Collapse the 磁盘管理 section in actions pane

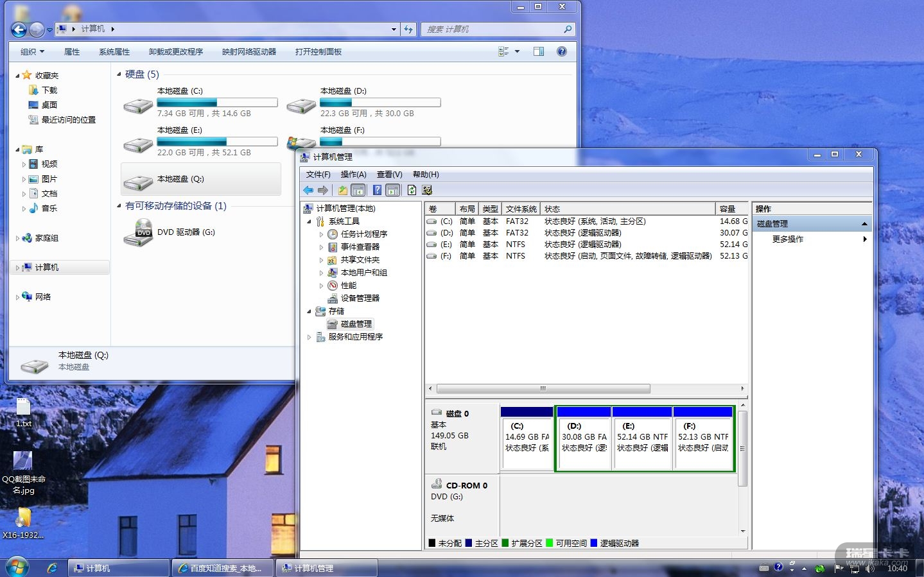click(864, 224)
